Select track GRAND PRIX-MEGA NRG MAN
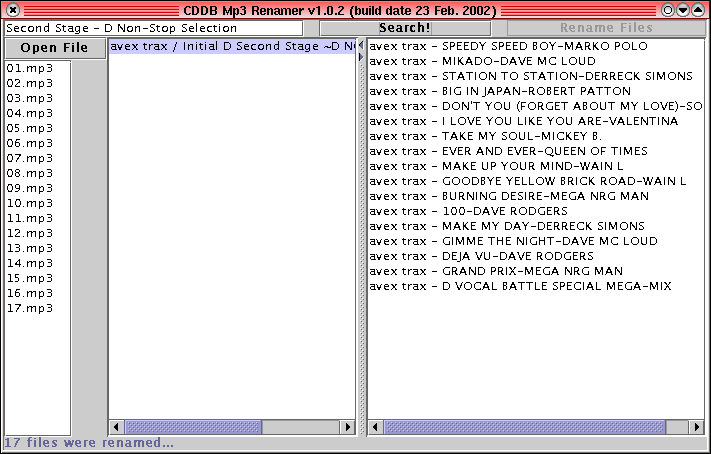 [x=536, y=271]
